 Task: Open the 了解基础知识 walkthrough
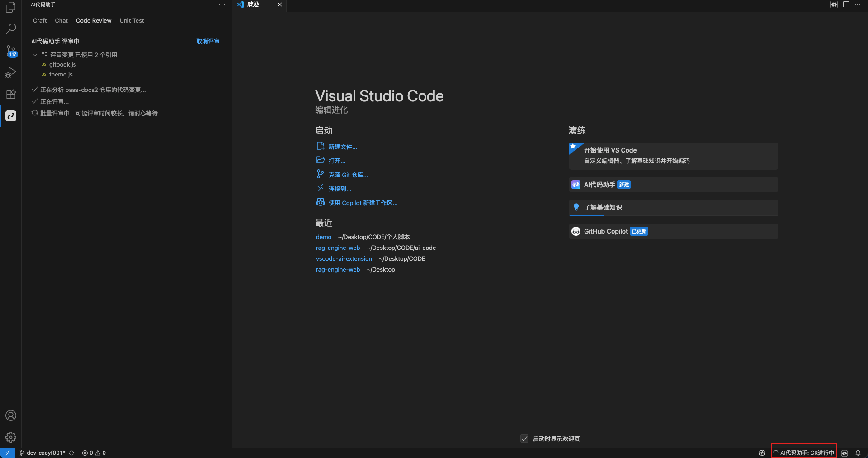(673, 208)
